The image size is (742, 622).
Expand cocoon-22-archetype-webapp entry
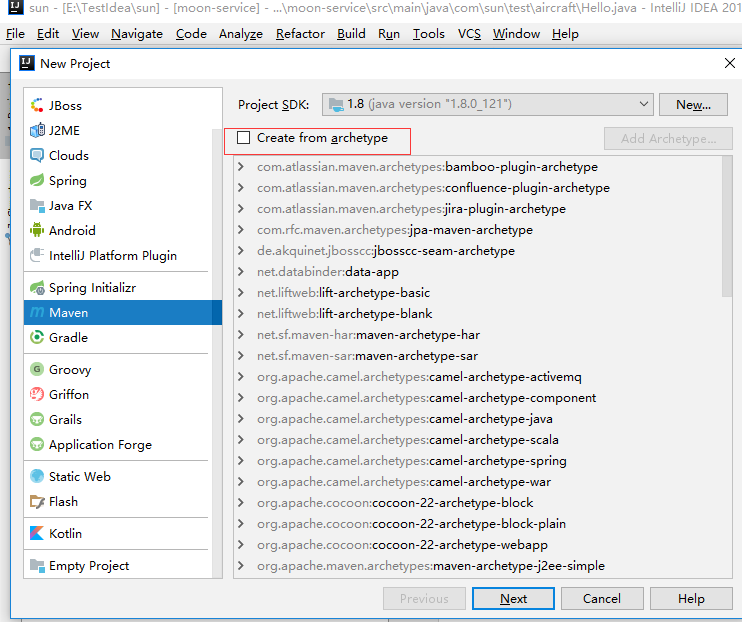coord(241,544)
